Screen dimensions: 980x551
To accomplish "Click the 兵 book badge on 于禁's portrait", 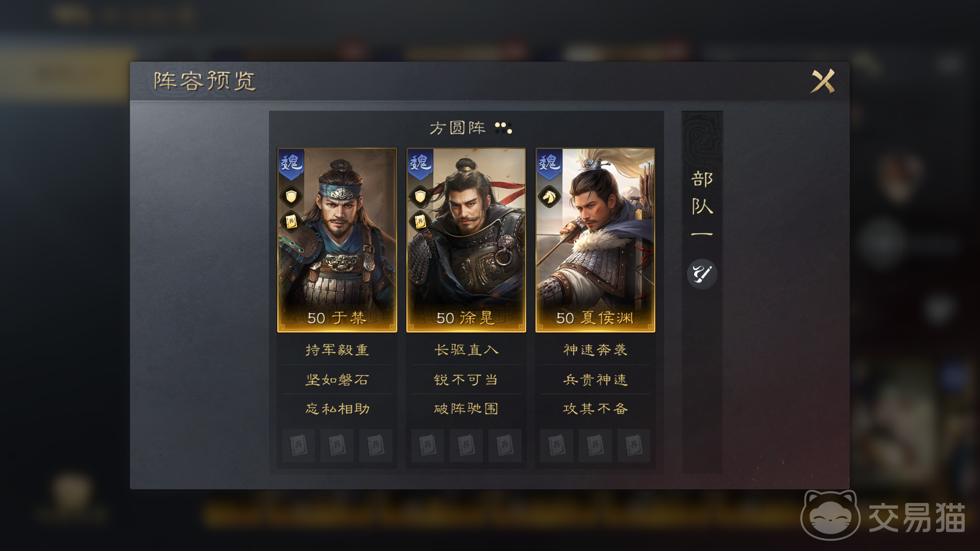I will tap(291, 221).
